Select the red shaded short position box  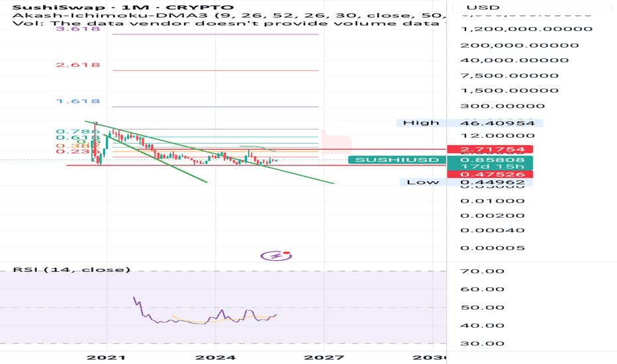tap(336, 142)
